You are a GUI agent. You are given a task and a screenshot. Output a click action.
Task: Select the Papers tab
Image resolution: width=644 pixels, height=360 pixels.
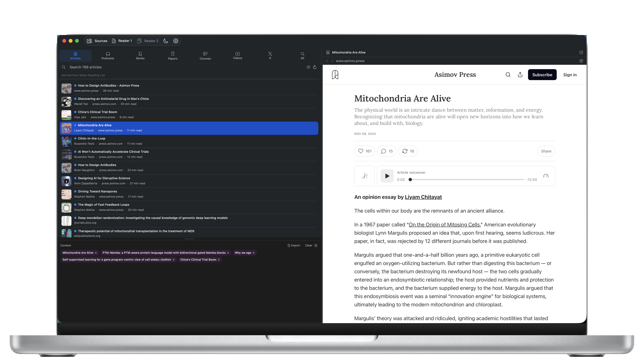(173, 56)
